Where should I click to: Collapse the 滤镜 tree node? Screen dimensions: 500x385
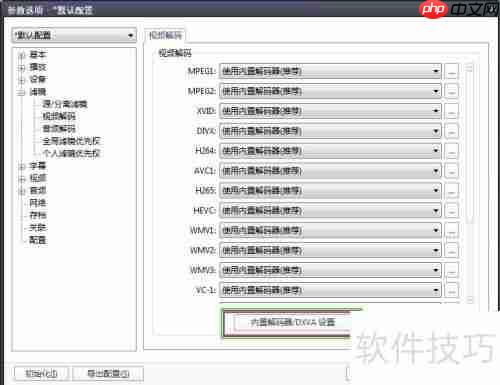click(22, 92)
